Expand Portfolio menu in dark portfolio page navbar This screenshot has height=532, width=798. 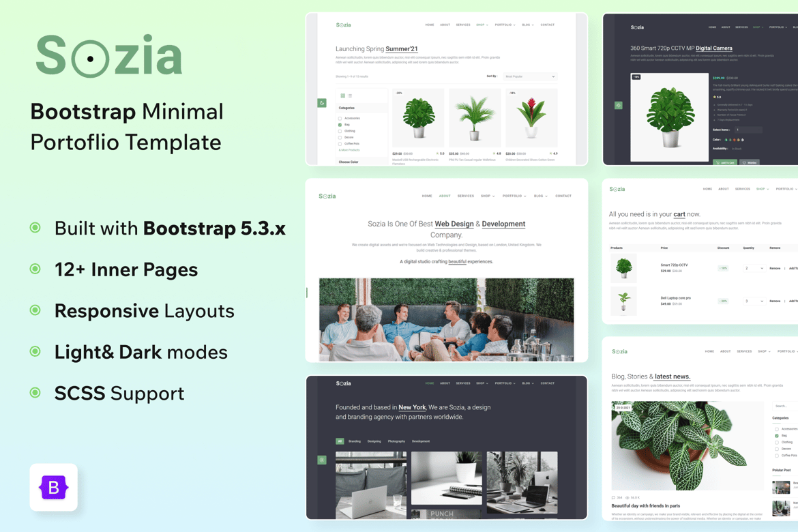[x=505, y=383]
